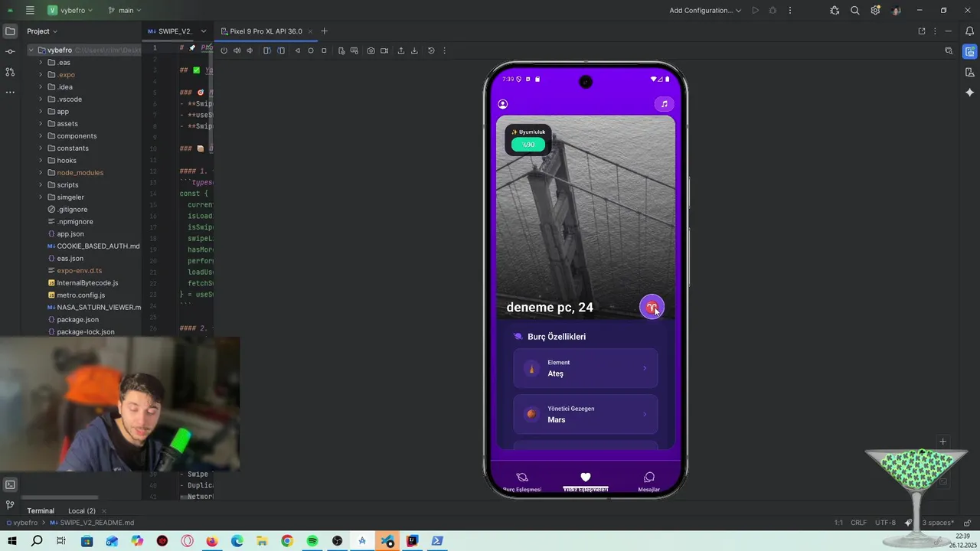Screen dimensions: 980x551
Task: Take emulator screenshot with camera icon
Action: (371, 51)
